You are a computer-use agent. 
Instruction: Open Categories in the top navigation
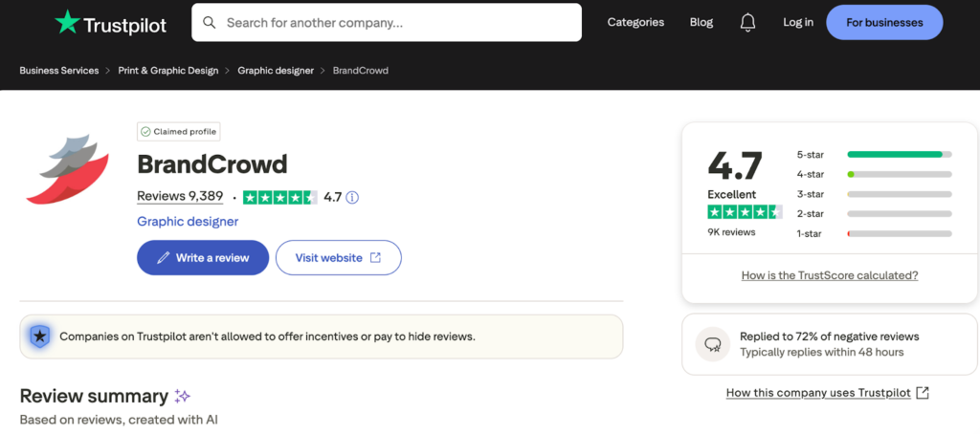click(x=635, y=23)
